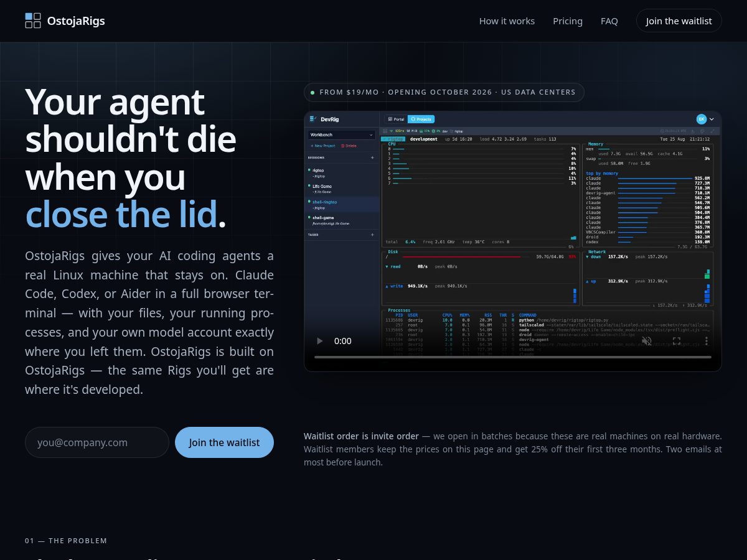The image size is (747, 560).
Task: Click the blue Join the waitlist button
Action: tap(224, 442)
